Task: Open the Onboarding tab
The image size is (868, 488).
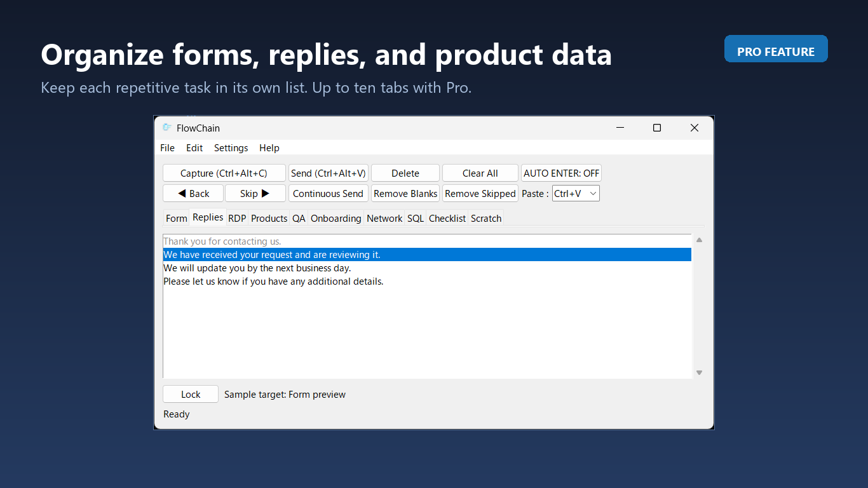Action: (336, 218)
